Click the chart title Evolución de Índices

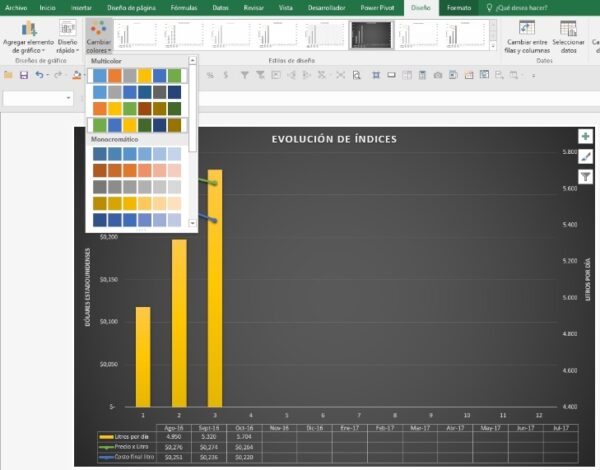pyautogui.click(x=334, y=139)
